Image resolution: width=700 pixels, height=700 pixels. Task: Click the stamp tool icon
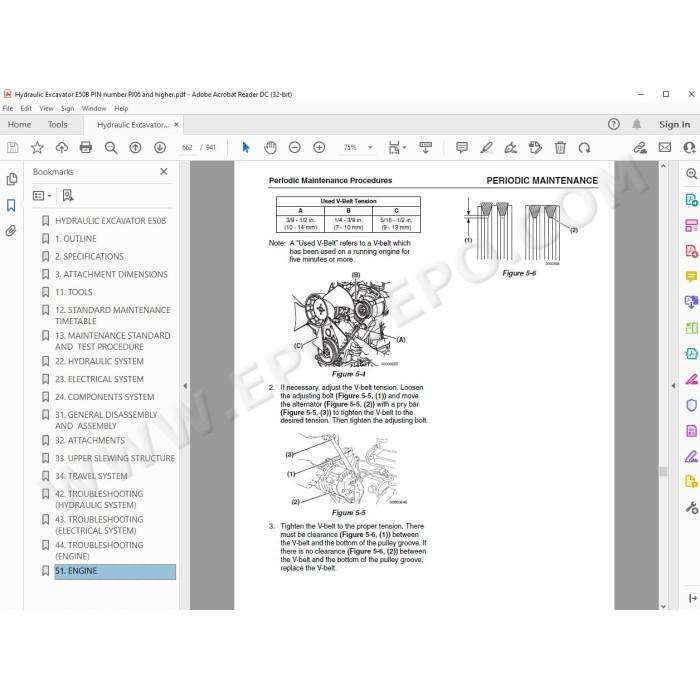pyautogui.click(x=535, y=147)
